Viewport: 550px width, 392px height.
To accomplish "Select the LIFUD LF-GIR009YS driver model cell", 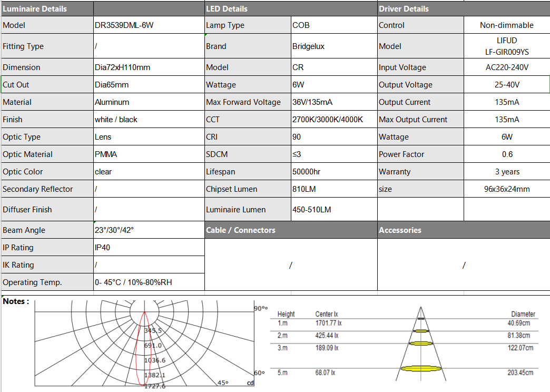I will click(x=507, y=46).
